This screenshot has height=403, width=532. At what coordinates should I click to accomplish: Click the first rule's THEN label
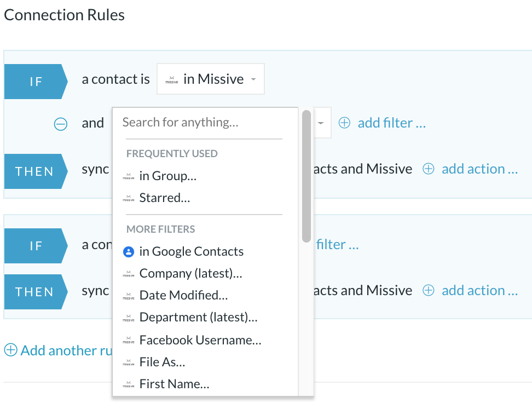coord(36,171)
